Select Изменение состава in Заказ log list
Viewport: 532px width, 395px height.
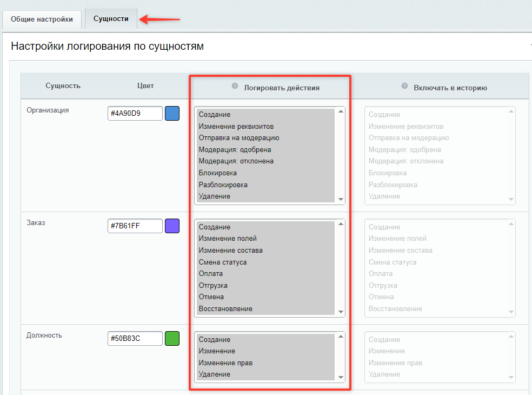click(265, 251)
